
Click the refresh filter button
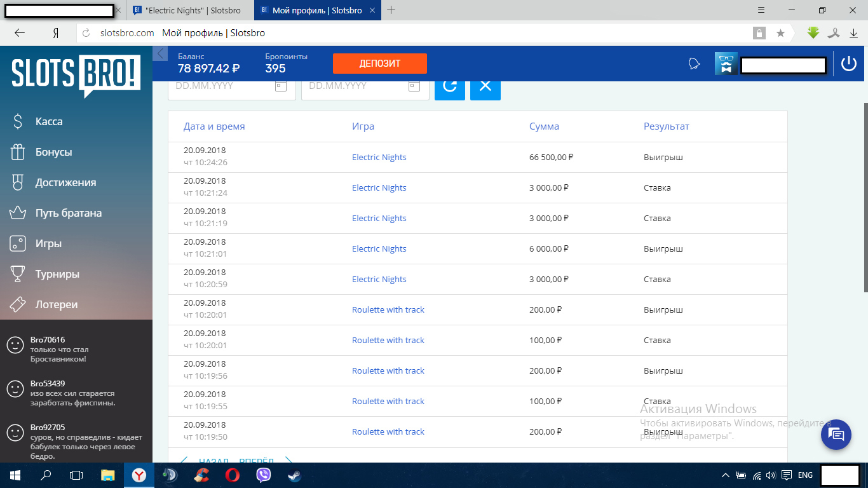pyautogui.click(x=449, y=86)
